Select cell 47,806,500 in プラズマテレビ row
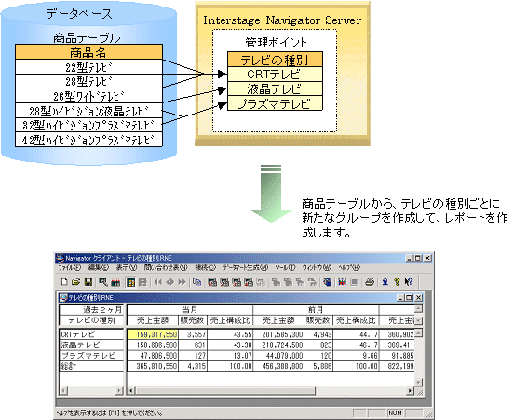The image size is (527, 420). pos(153,356)
